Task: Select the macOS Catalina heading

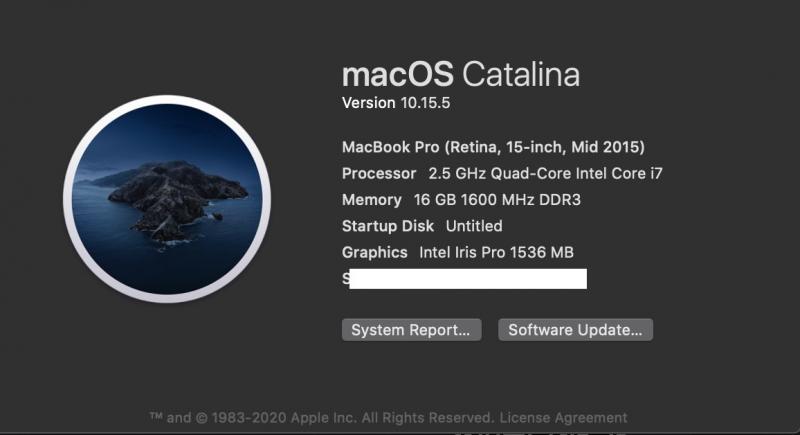Action: pos(461,74)
